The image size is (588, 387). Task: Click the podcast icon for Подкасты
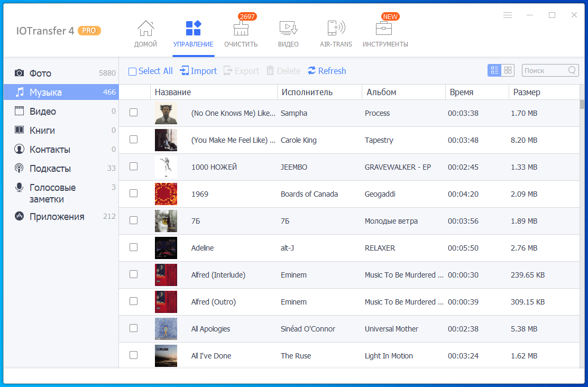[19, 168]
